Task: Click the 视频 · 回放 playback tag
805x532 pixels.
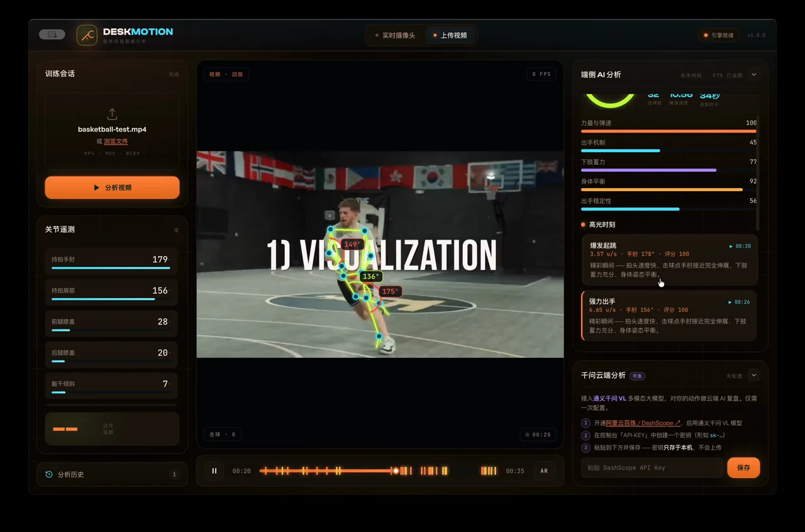Action: pos(226,74)
